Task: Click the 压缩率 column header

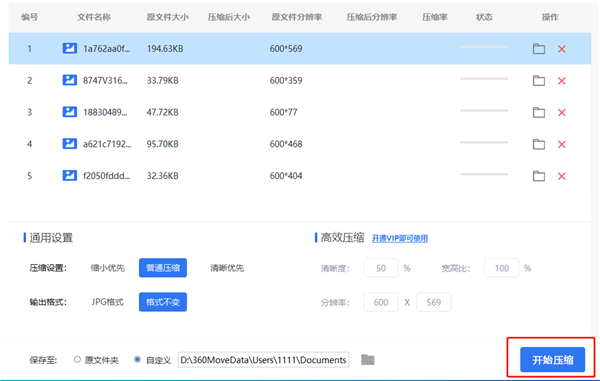Action: click(435, 17)
